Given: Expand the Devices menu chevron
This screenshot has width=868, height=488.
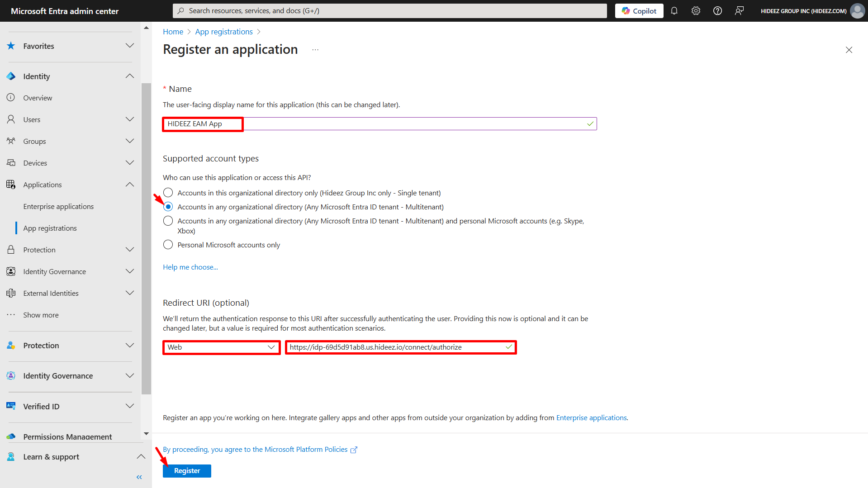Looking at the screenshot, I should (x=130, y=163).
